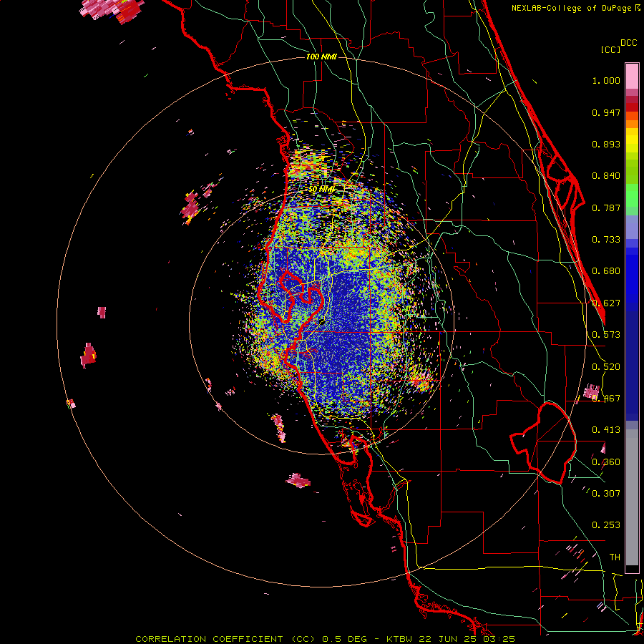Select the 0.573 scale value
644x644 pixels.
[606, 335]
